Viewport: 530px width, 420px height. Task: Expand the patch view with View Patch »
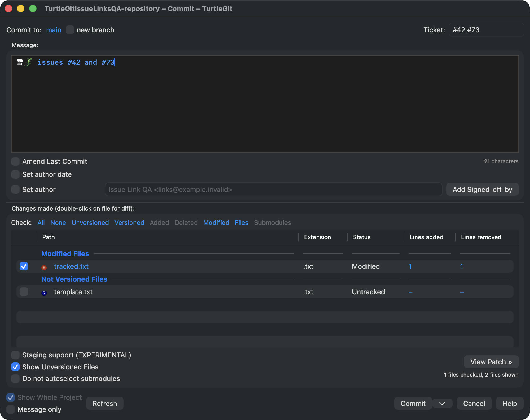(x=491, y=362)
